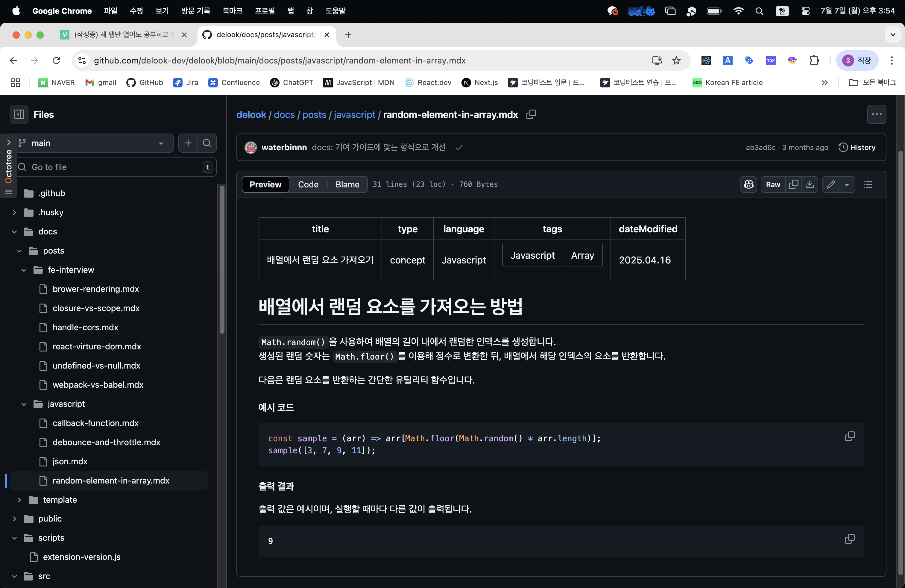This screenshot has height=588, width=905.
Task: Open the document outline list icon
Action: [868, 184]
